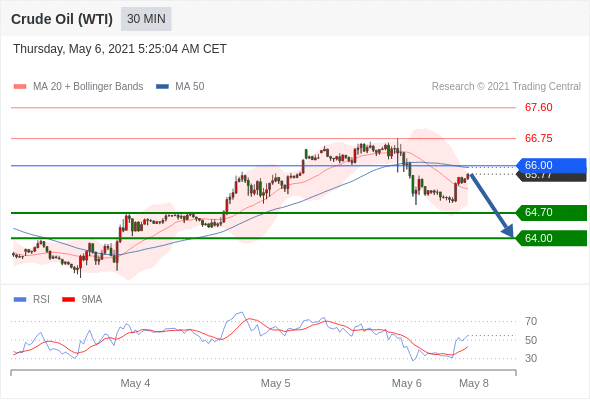The width and height of the screenshot is (590, 400).
Task: Click the 30 MIN timeframe button
Action: pyautogui.click(x=146, y=19)
